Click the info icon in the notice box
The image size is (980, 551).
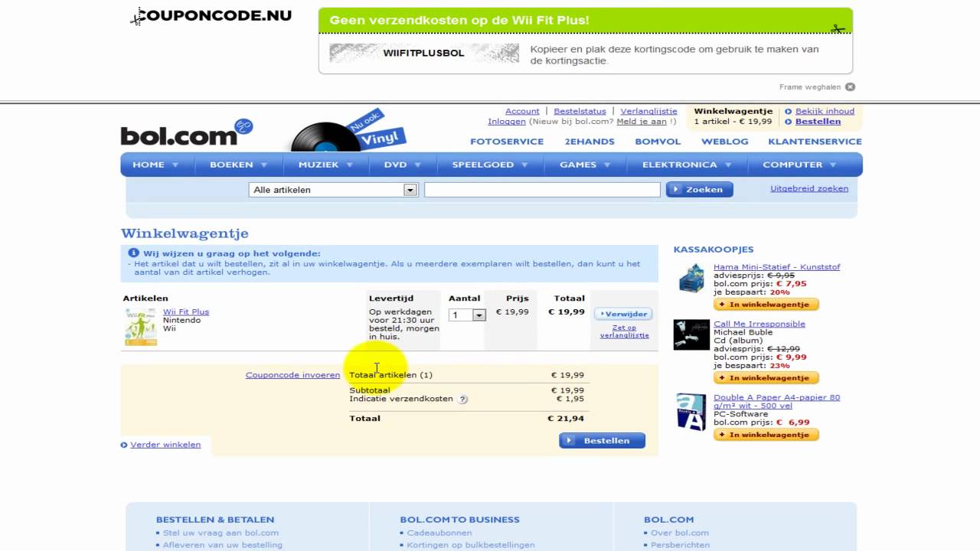pyautogui.click(x=133, y=253)
